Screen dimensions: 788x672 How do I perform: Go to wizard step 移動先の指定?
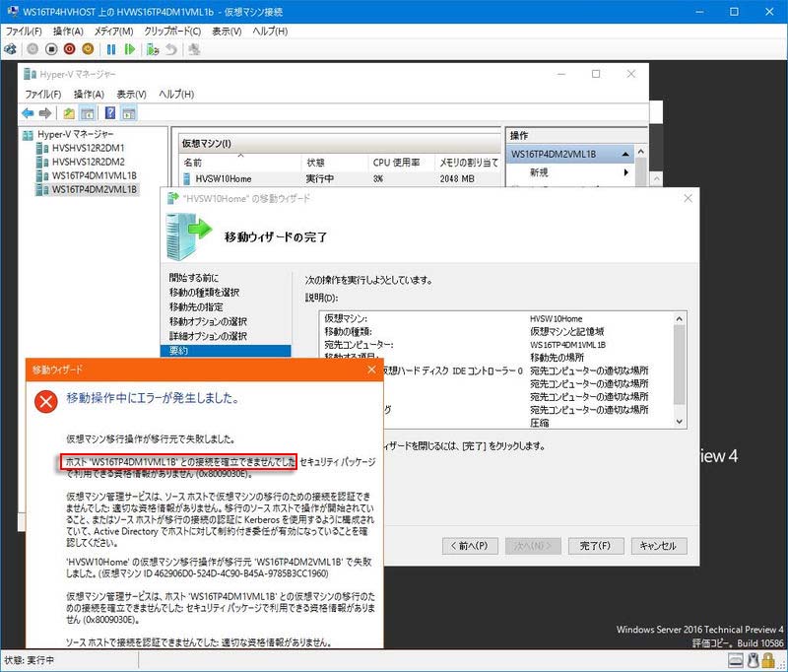196,306
